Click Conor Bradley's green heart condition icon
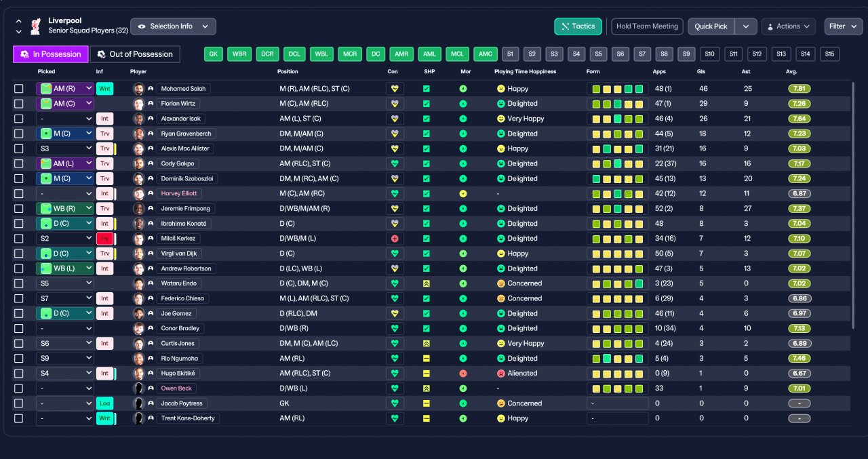This screenshot has height=459, width=868. pyautogui.click(x=395, y=328)
